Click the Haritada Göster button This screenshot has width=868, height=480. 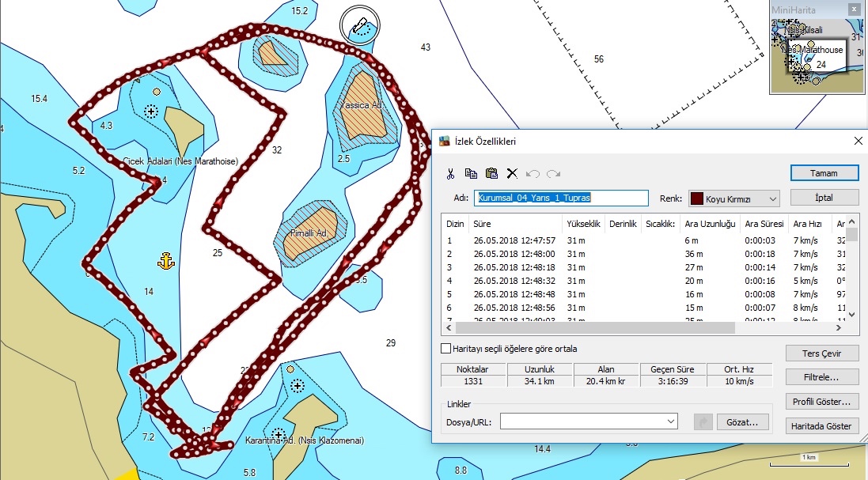coord(822,426)
